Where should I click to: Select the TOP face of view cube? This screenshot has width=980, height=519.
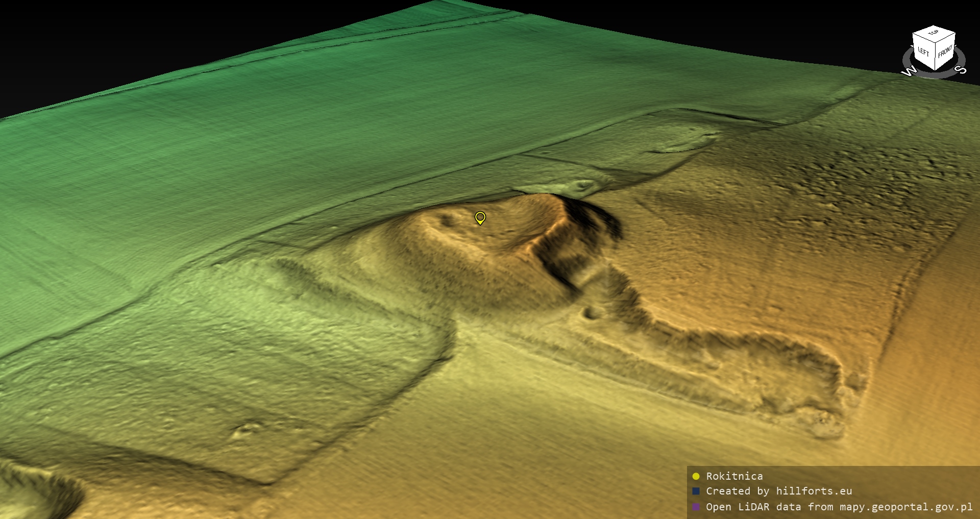[934, 33]
